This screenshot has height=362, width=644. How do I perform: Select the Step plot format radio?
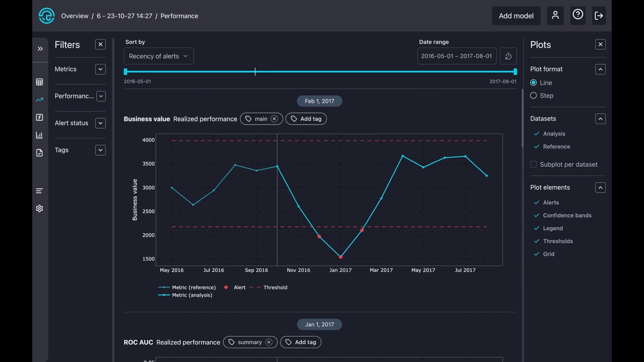[x=533, y=96]
